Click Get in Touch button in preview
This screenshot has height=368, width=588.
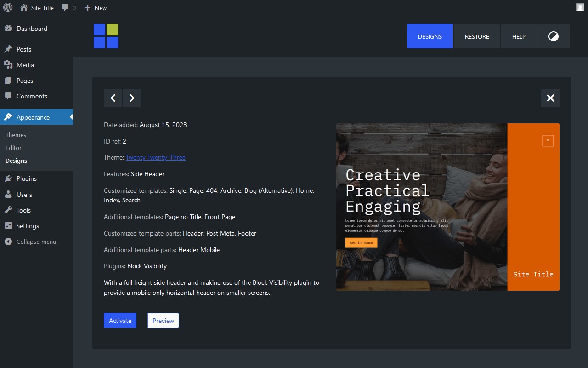(361, 242)
